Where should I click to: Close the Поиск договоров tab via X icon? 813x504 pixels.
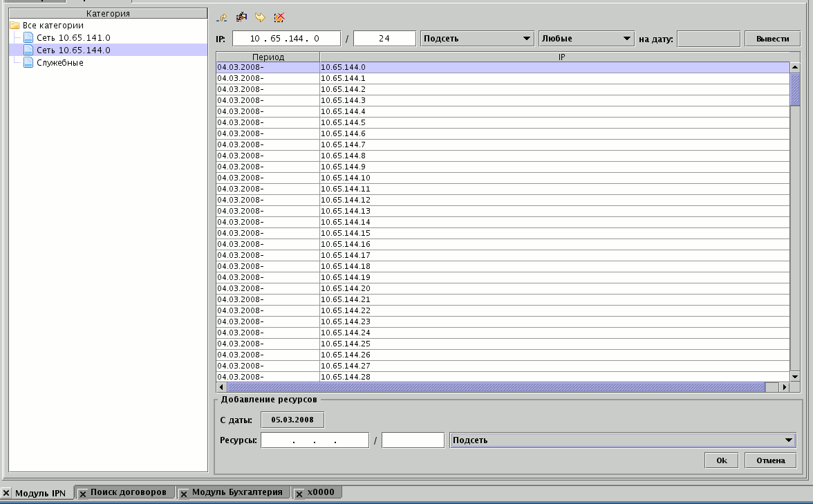[x=82, y=494]
